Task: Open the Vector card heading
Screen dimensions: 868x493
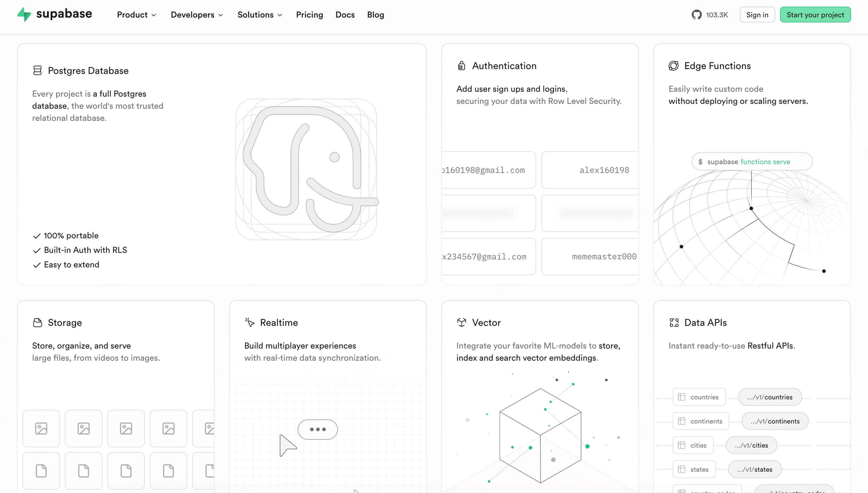Action: (x=486, y=322)
